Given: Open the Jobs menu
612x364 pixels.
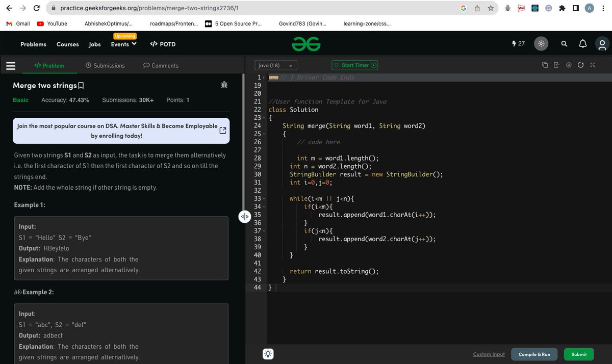Looking at the screenshot, I should (95, 44).
